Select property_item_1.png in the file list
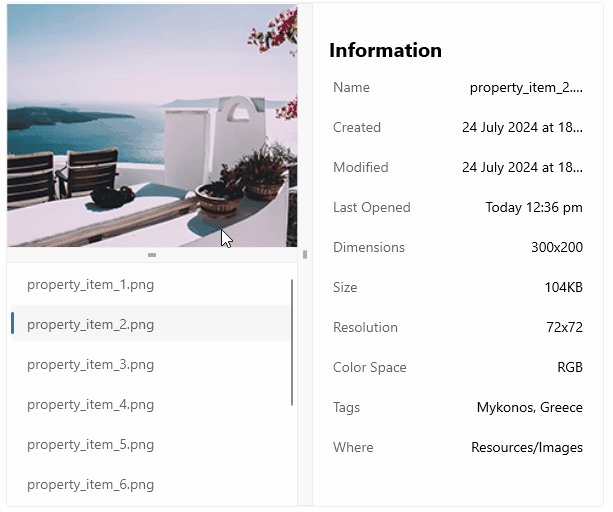The width and height of the screenshot is (613, 512). click(x=91, y=285)
